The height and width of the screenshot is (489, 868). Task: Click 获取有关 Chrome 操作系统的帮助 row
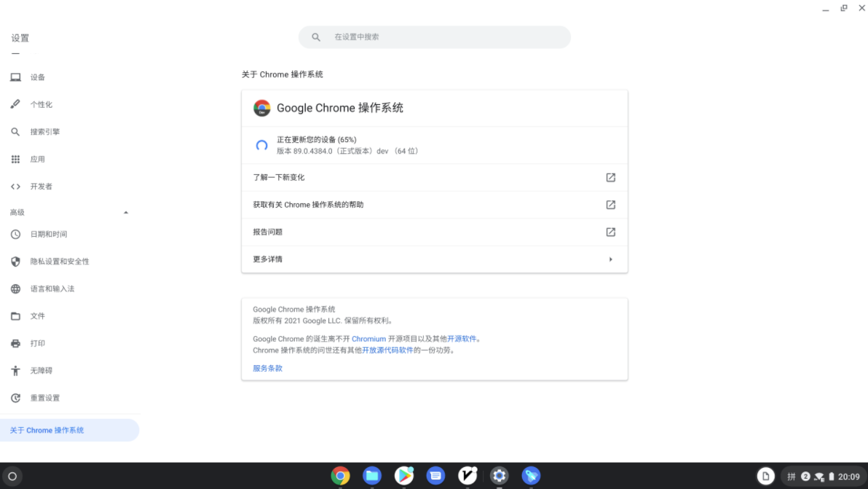(x=435, y=204)
